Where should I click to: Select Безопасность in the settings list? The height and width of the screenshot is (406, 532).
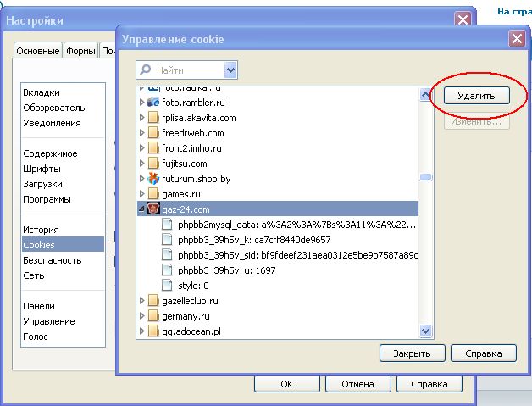[53, 260]
